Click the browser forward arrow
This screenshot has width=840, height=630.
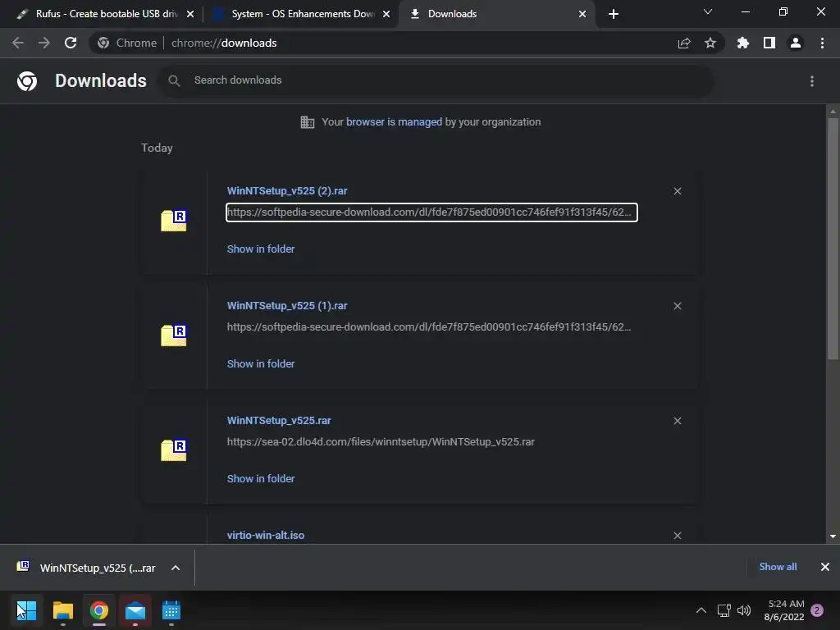(x=44, y=43)
